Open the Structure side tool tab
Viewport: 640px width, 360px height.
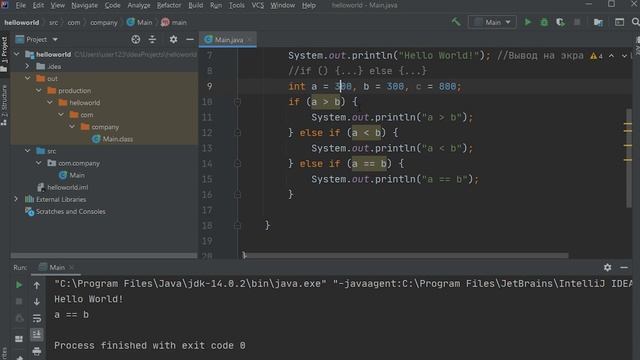[4, 105]
